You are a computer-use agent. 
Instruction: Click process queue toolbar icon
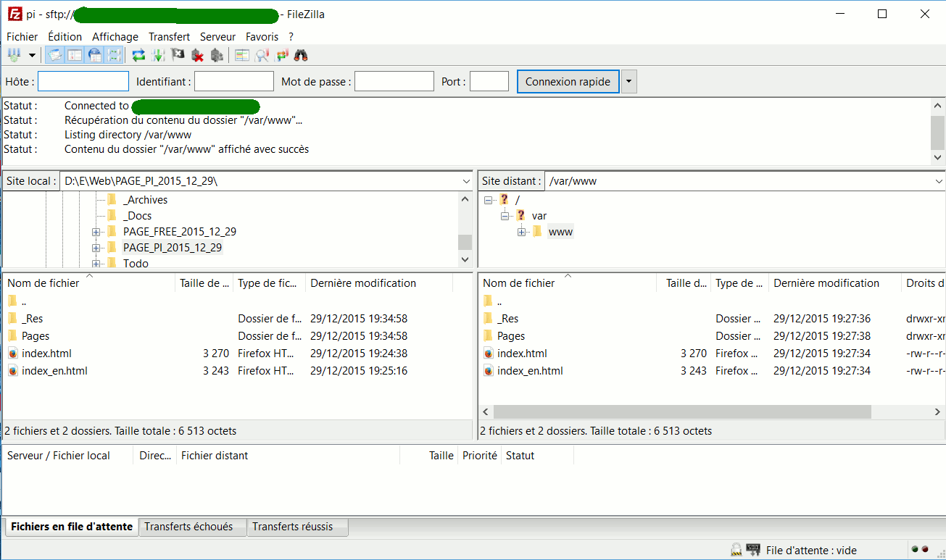pyautogui.click(x=158, y=55)
